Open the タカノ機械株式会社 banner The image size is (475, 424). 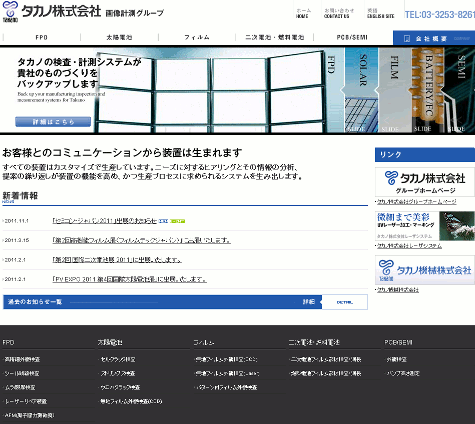click(x=425, y=270)
